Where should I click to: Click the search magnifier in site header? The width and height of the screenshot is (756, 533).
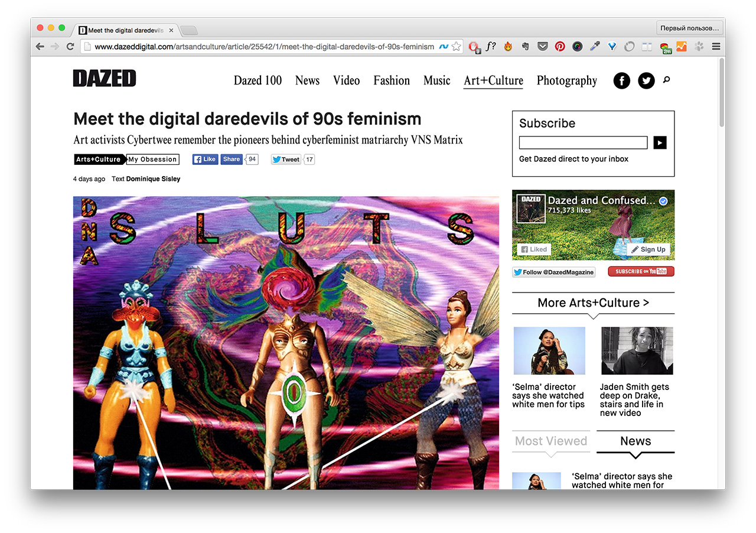click(x=667, y=80)
